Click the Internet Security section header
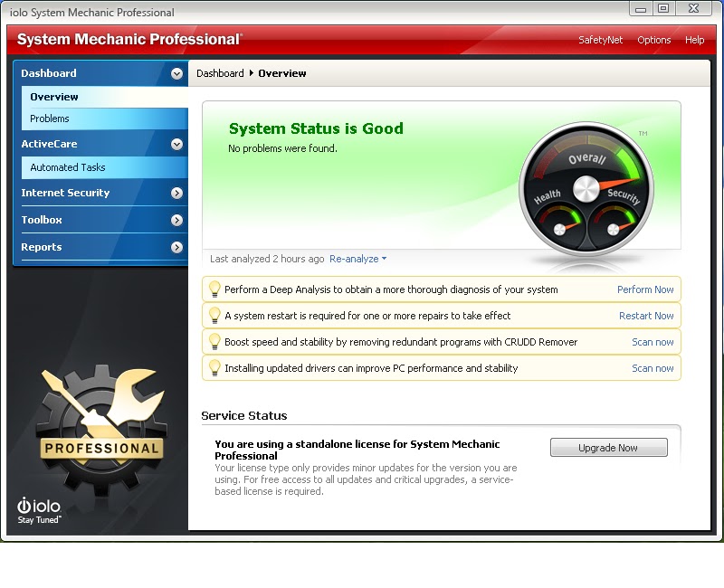The width and height of the screenshot is (724, 588). 100,193
